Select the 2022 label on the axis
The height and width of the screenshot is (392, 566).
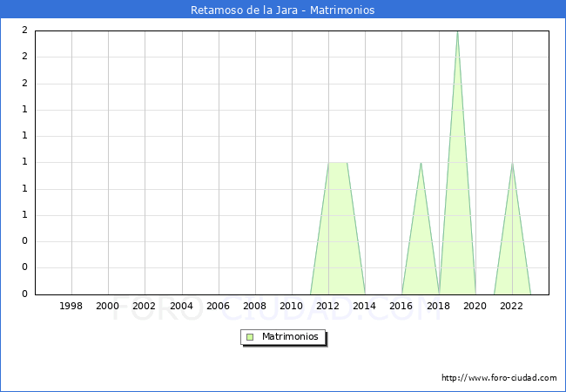pyautogui.click(x=512, y=306)
